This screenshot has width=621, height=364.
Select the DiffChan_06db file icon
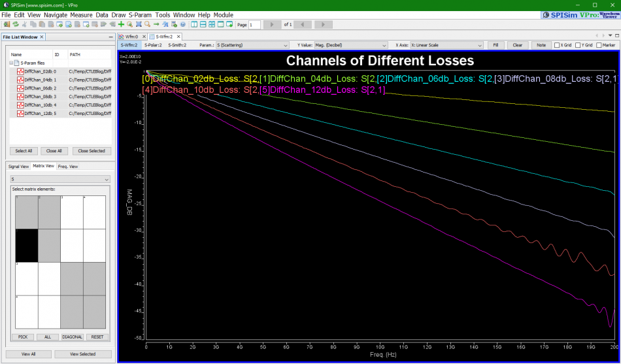[x=20, y=88]
